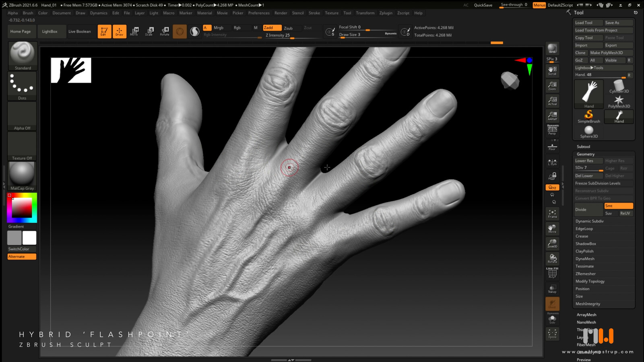Click the Load Tool button

click(588, 23)
